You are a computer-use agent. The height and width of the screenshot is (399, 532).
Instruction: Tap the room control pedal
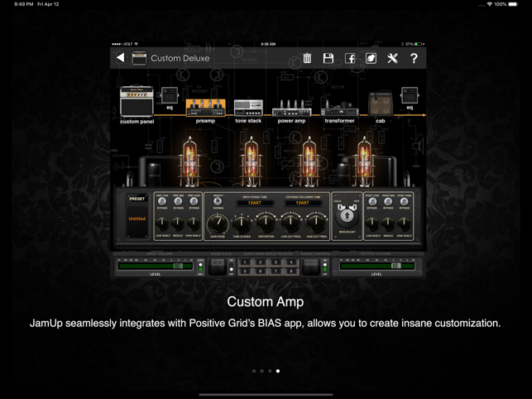click(311, 267)
